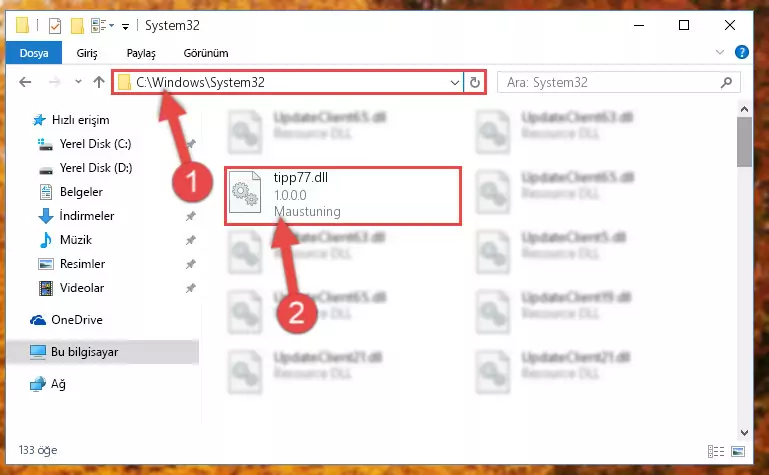Click the New Folder quick access icon

[77, 25]
